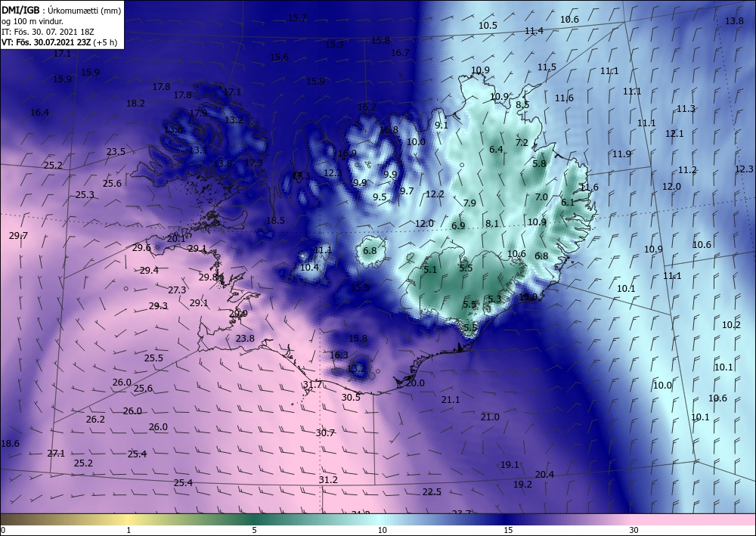This screenshot has width=756, height=536.
Task: Click the 27.3 value label
Action: [177, 290]
